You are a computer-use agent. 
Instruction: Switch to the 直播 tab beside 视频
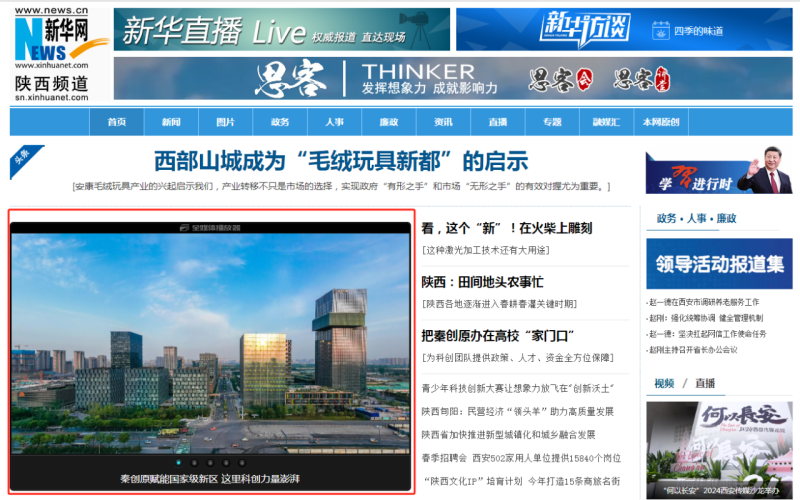(x=705, y=383)
